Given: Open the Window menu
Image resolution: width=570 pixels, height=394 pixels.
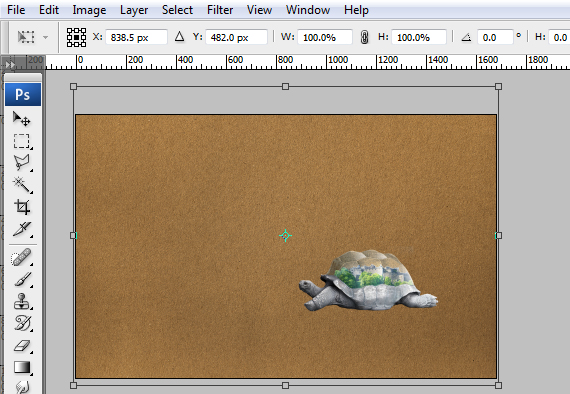Looking at the screenshot, I should (x=308, y=10).
